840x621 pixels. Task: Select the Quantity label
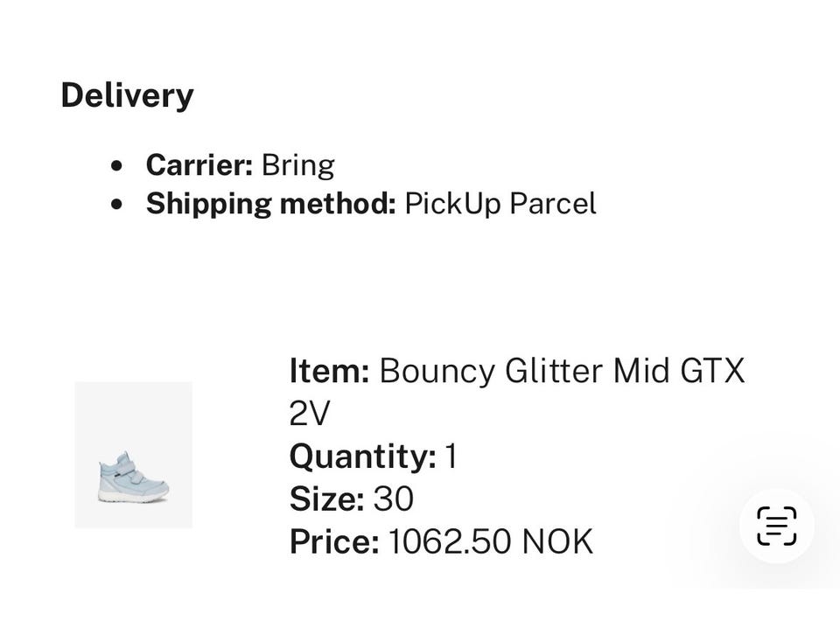pyautogui.click(x=362, y=456)
